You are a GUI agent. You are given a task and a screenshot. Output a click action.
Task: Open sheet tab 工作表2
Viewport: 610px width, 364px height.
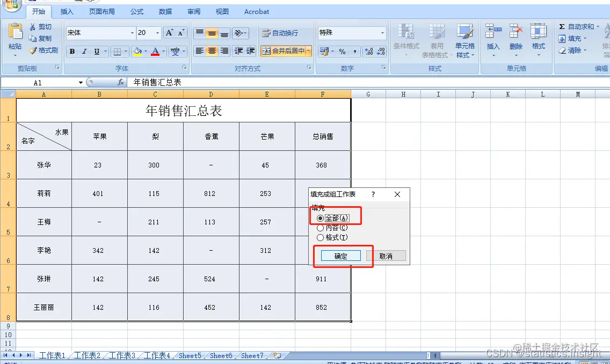click(x=87, y=355)
